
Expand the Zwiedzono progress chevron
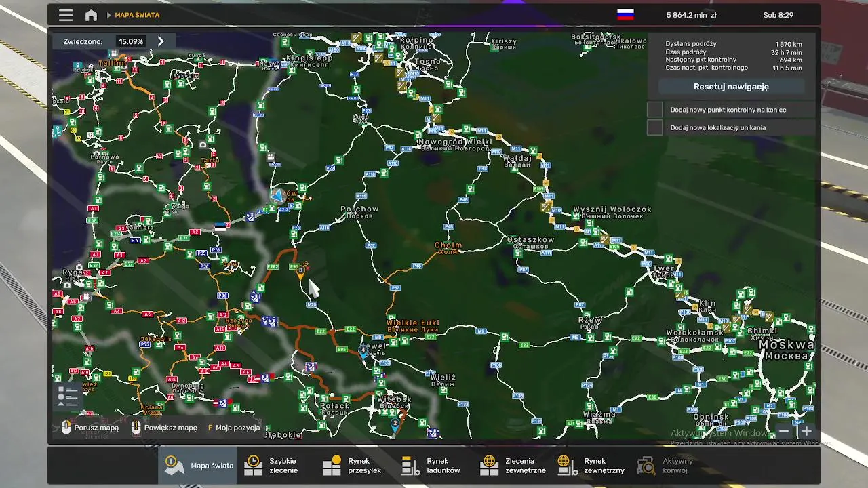point(161,41)
